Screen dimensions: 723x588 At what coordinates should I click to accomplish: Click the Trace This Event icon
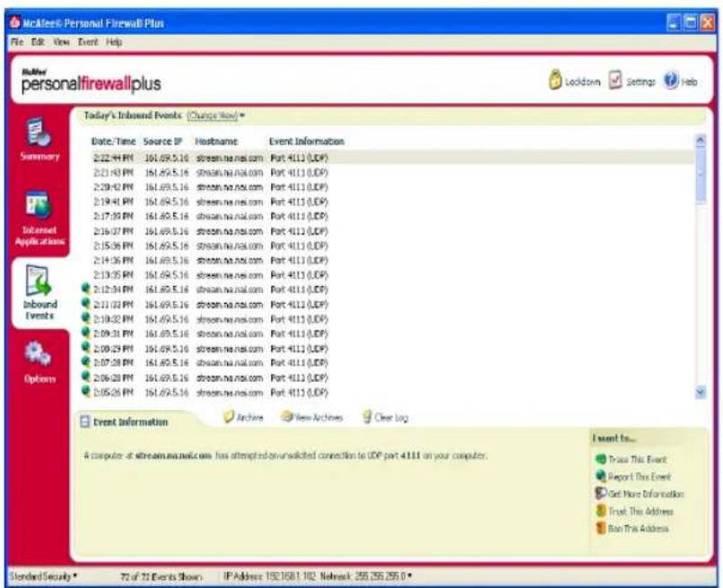coord(601,459)
